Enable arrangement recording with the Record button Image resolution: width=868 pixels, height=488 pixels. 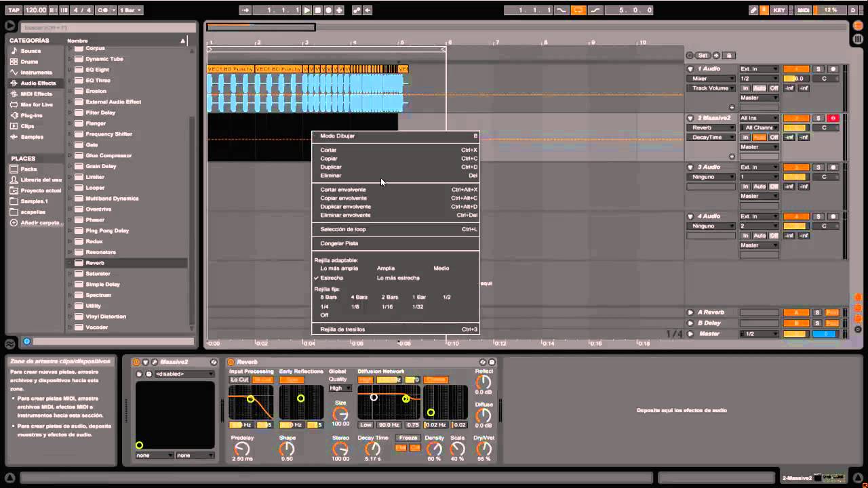(328, 10)
